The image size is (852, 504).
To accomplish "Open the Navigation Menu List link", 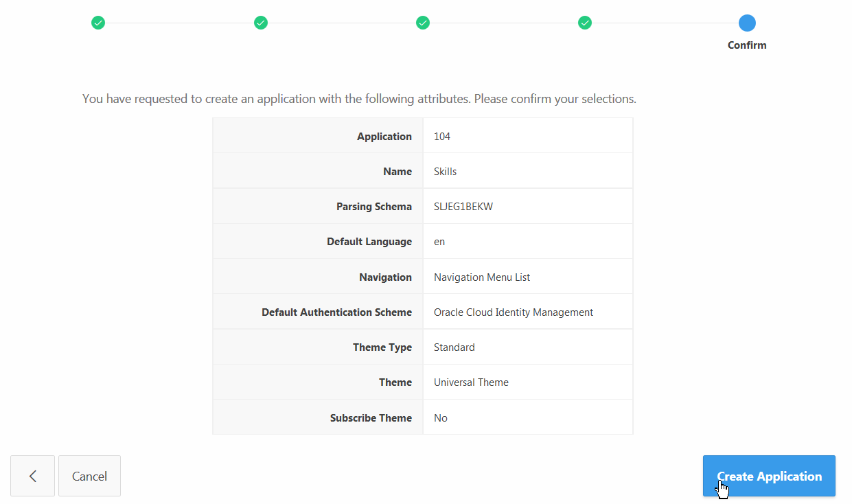I will pos(481,276).
